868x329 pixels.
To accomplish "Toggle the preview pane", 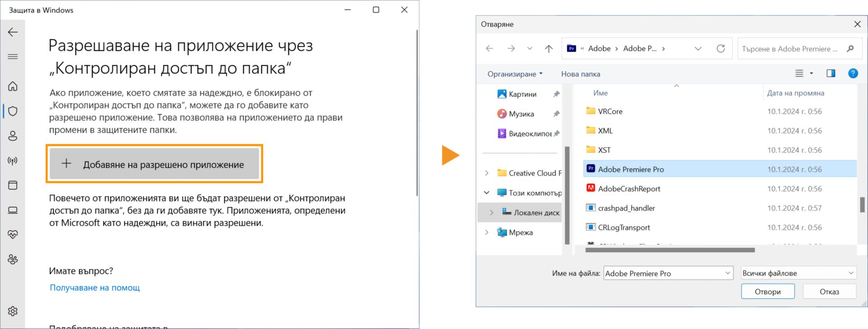I will (x=831, y=73).
